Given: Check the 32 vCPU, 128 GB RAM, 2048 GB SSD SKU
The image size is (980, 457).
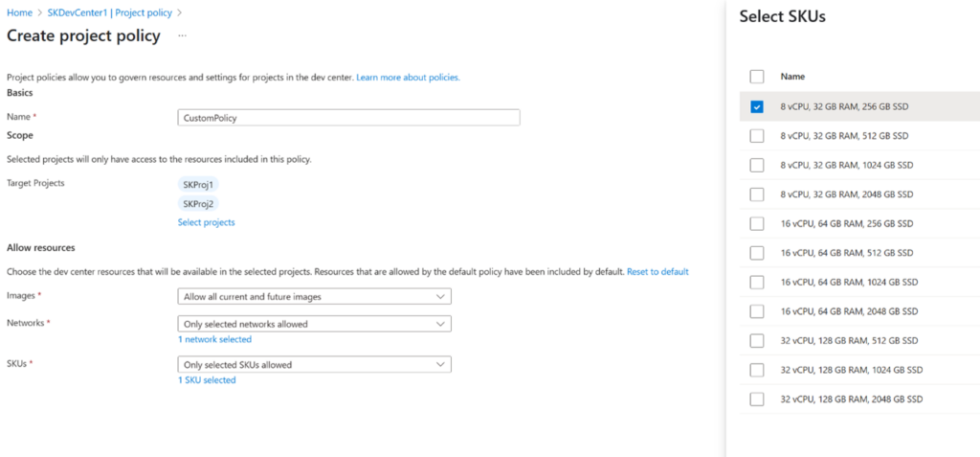Looking at the screenshot, I should point(757,399).
